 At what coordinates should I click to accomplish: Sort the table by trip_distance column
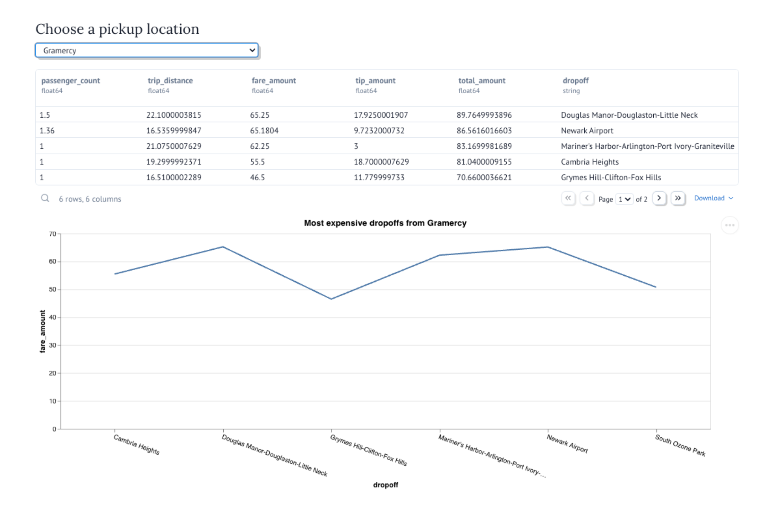(x=170, y=80)
